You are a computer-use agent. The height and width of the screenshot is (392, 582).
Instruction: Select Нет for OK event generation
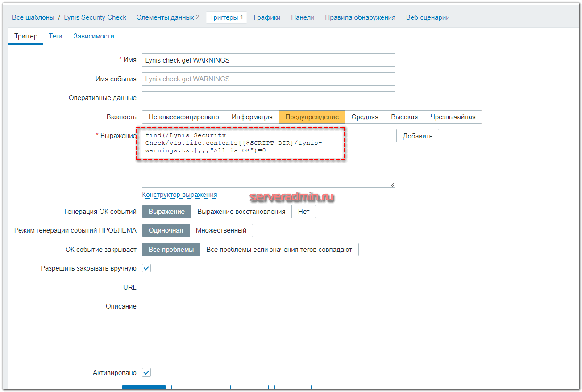(304, 212)
